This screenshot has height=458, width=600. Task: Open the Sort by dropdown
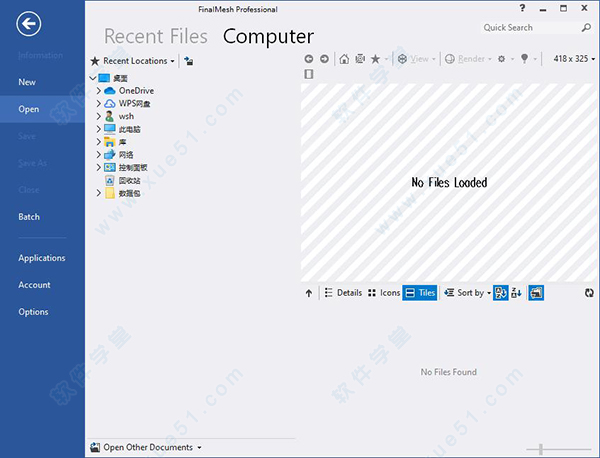pyautogui.click(x=467, y=293)
